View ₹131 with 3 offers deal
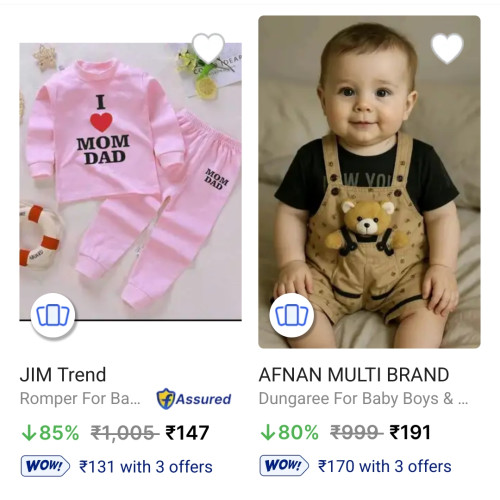Viewport: 500px width, 500px height. (x=146, y=466)
